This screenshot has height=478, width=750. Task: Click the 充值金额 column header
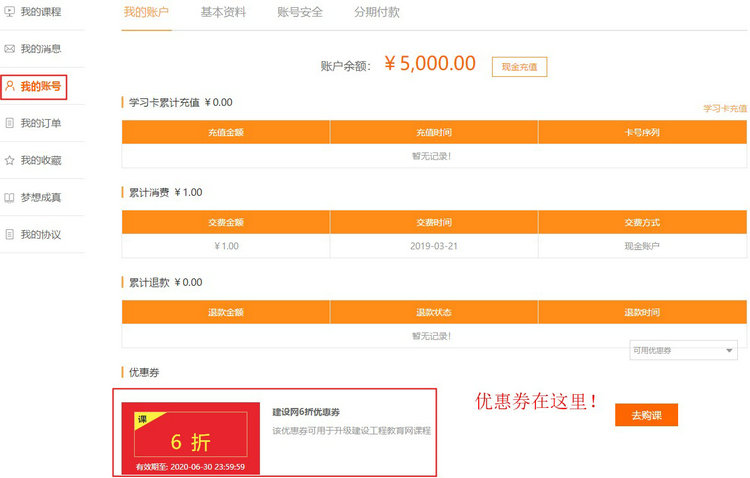[226, 132]
